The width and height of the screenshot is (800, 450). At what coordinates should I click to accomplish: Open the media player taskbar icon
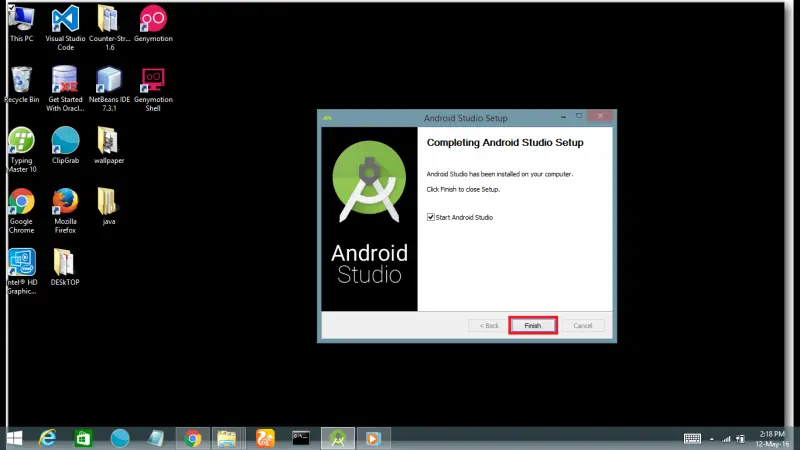[373, 438]
